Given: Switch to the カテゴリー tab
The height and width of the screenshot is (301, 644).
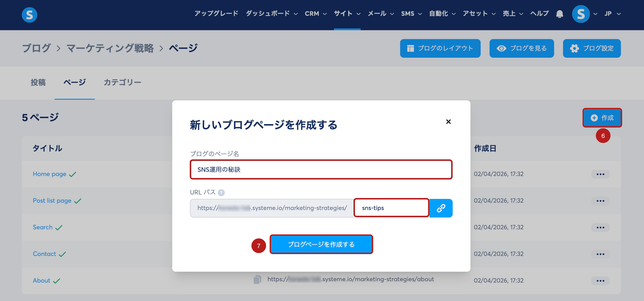Looking at the screenshot, I should point(122,82).
